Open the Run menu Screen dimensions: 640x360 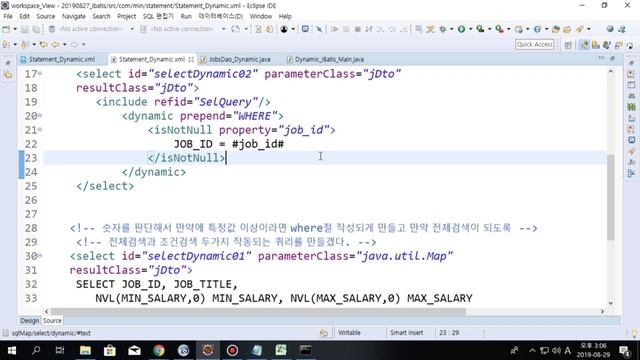coord(186,16)
